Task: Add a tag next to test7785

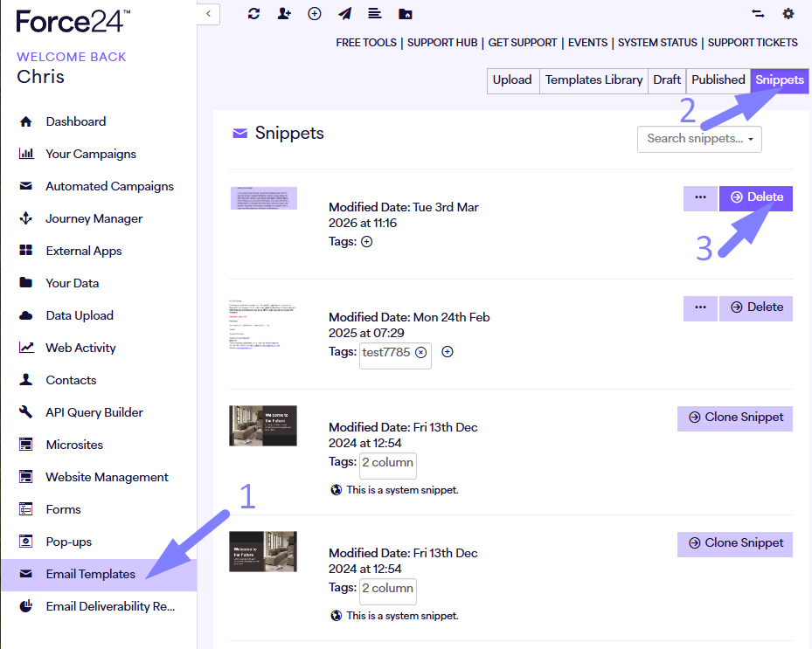Action: click(x=448, y=352)
